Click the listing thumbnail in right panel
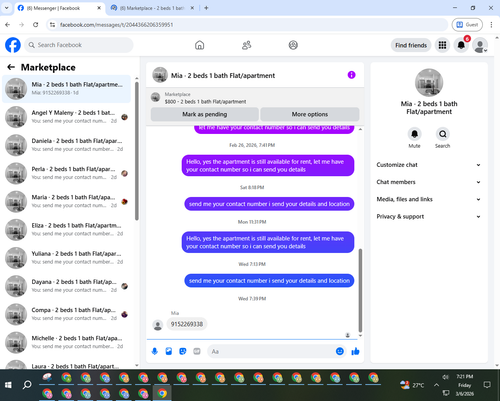 coord(429,83)
